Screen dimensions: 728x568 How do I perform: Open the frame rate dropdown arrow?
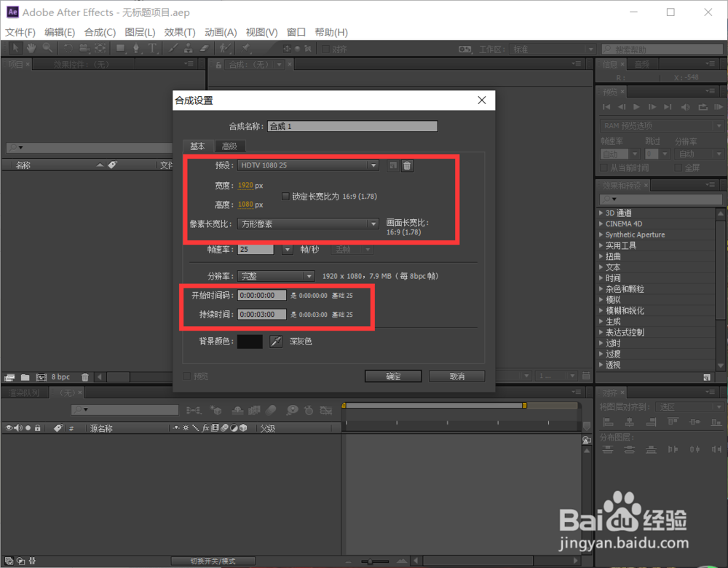[288, 249]
